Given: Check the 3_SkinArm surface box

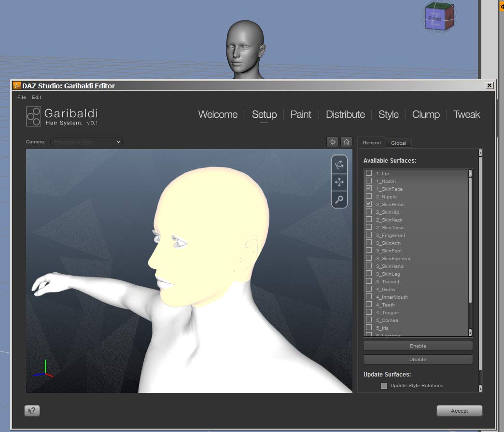Looking at the screenshot, I should click(x=369, y=242).
